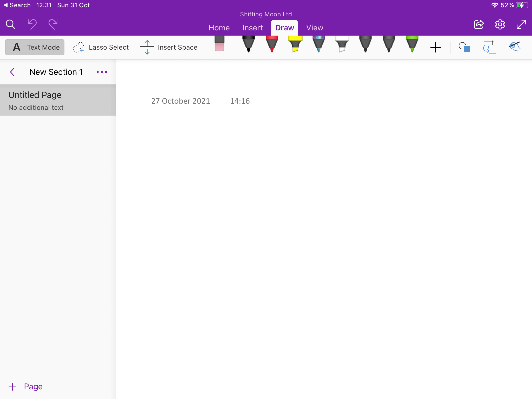Open the search magnifier icon
This screenshot has width=532, height=399.
point(11,25)
